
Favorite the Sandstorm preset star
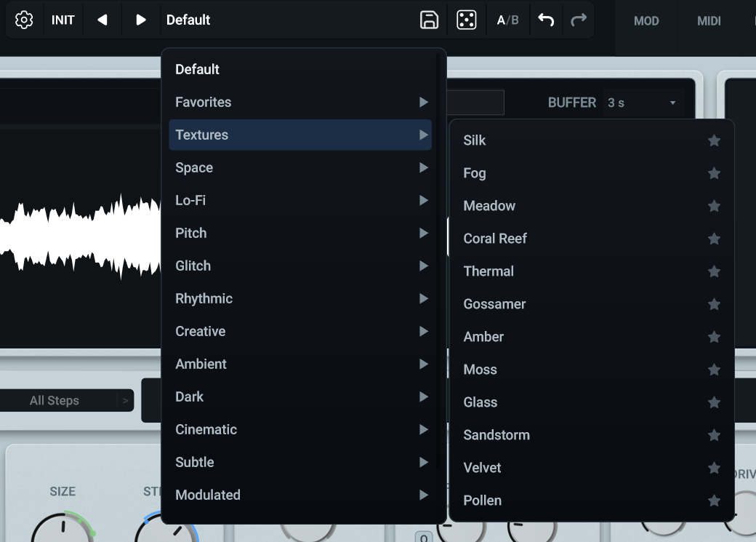click(x=714, y=435)
